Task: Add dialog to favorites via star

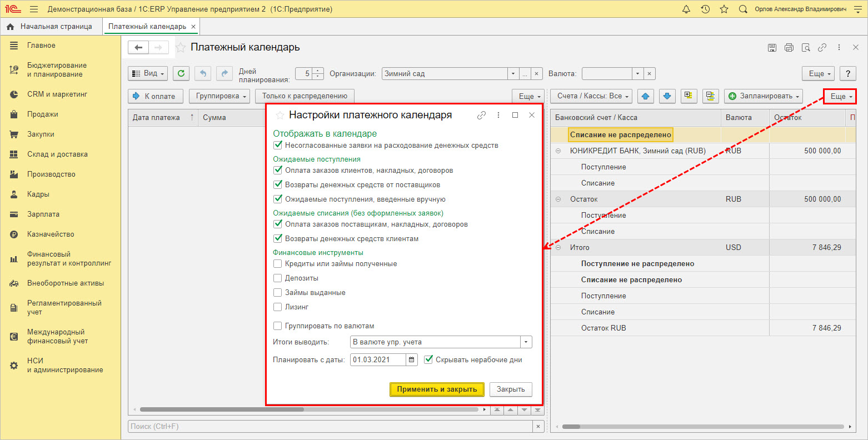Action: [x=280, y=115]
